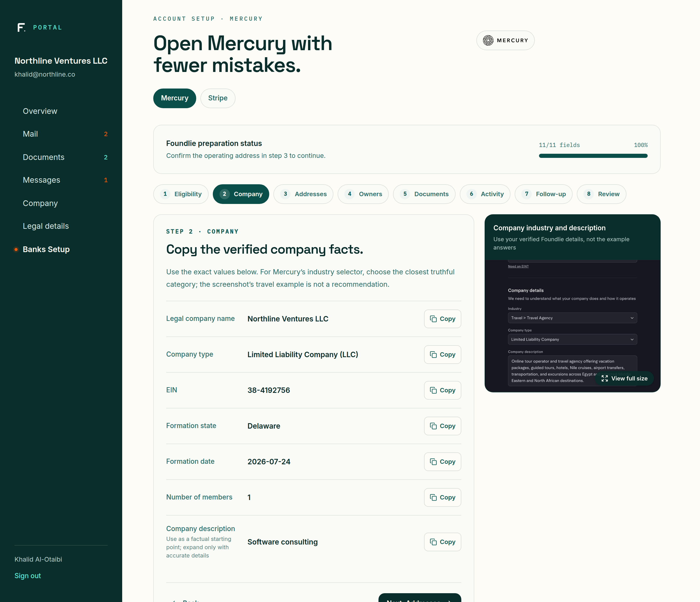Image resolution: width=700 pixels, height=602 pixels.
Task: Click copy icon for Formation state
Action: 433,426
